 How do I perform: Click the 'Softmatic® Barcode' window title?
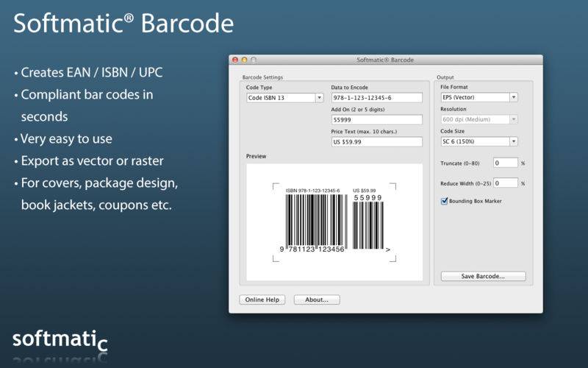pos(385,60)
